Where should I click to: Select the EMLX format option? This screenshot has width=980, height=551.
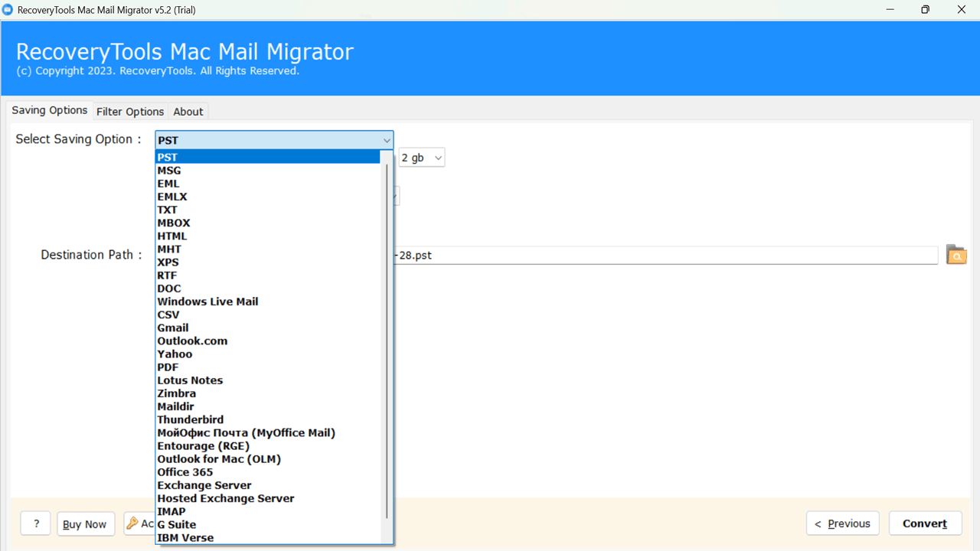point(268,197)
